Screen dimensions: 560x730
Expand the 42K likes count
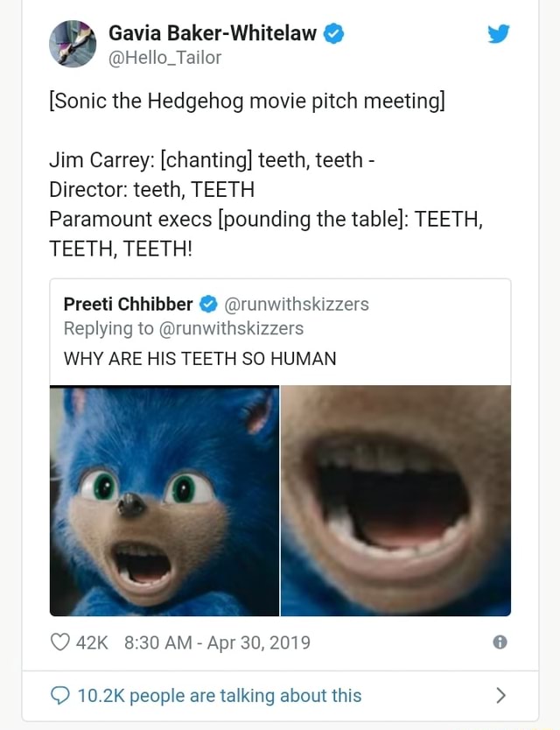(x=91, y=642)
